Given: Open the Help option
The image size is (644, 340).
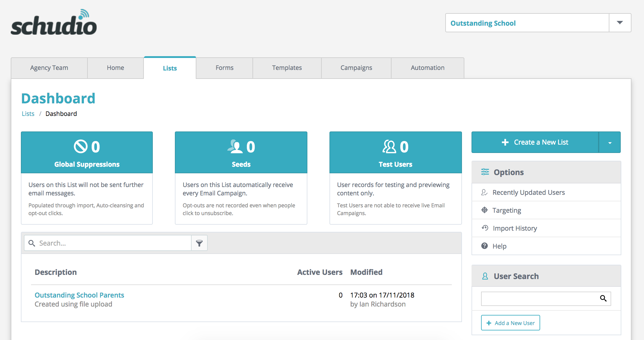Looking at the screenshot, I should pyautogui.click(x=546, y=246).
